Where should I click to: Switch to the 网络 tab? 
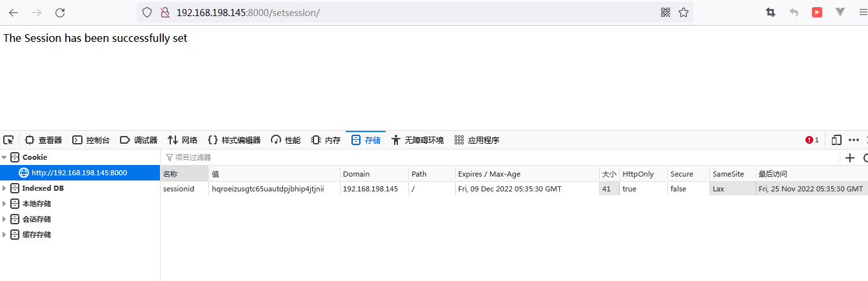click(182, 140)
